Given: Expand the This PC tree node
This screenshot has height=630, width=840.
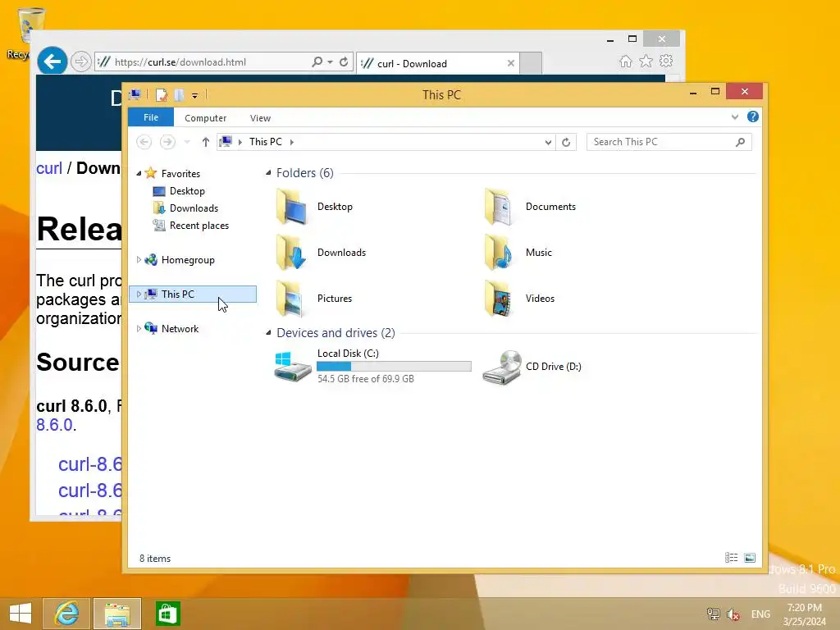Looking at the screenshot, I should 139,294.
